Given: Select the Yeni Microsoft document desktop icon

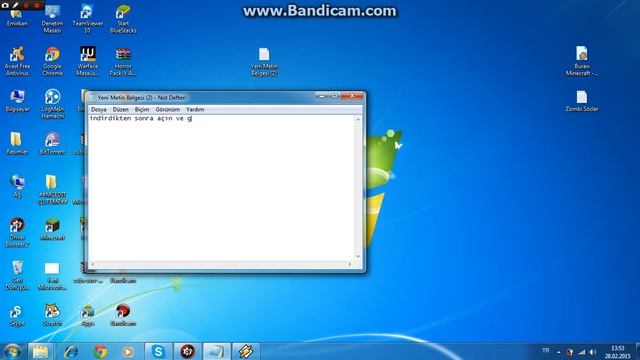Looking at the screenshot, I should point(52,276).
